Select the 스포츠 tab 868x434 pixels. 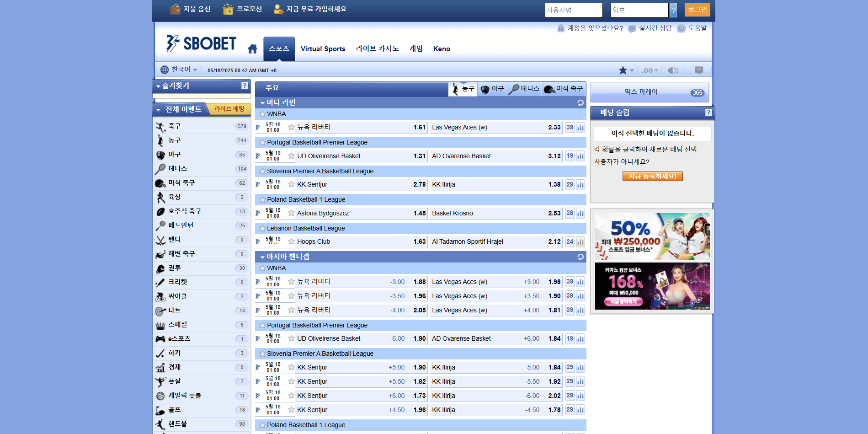(279, 48)
